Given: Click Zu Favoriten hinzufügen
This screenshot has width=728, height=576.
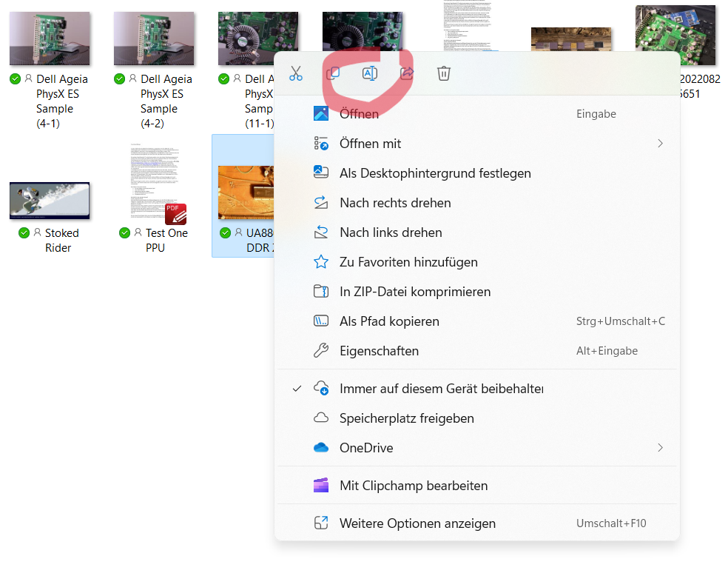Looking at the screenshot, I should [x=478, y=262].
